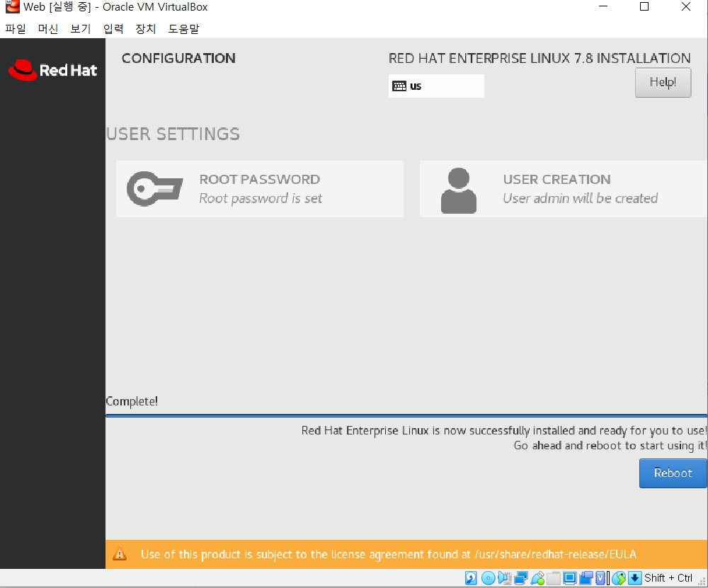Open ROOT PASSWORD settings
This screenshot has width=708, height=588.
point(260,189)
